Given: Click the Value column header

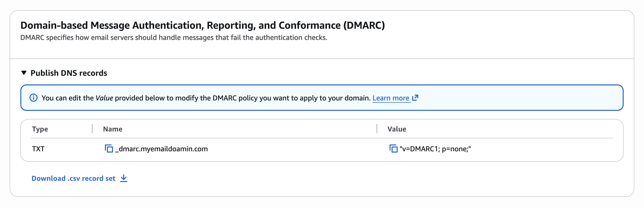Looking at the screenshot, I should point(397,129).
